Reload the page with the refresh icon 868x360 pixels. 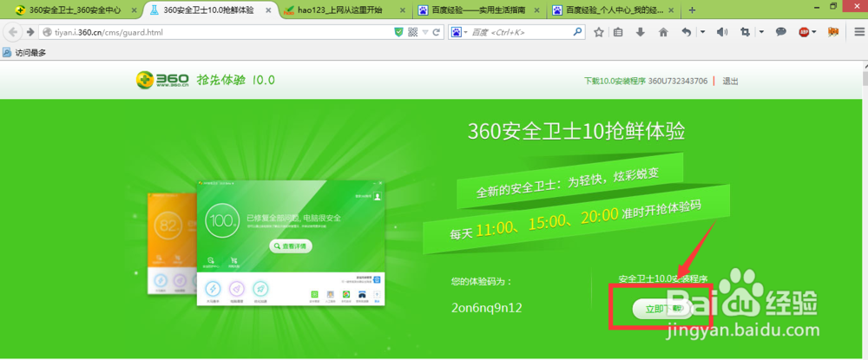(437, 33)
